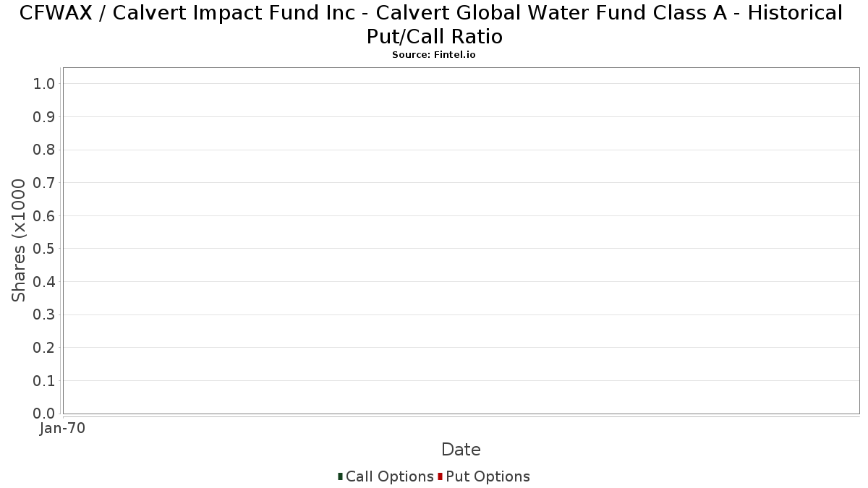
Task: Click the Date x-axis title
Action: pyautogui.click(x=461, y=450)
